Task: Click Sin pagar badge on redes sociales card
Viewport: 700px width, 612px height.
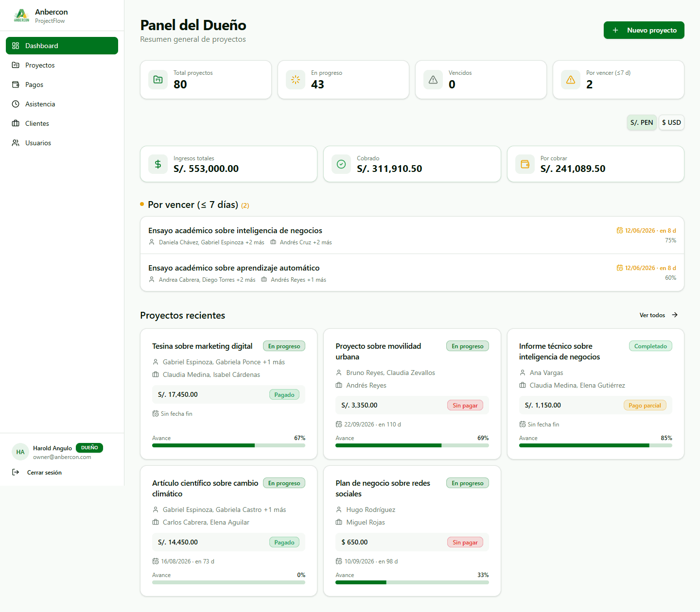Action: click(465, 543)
